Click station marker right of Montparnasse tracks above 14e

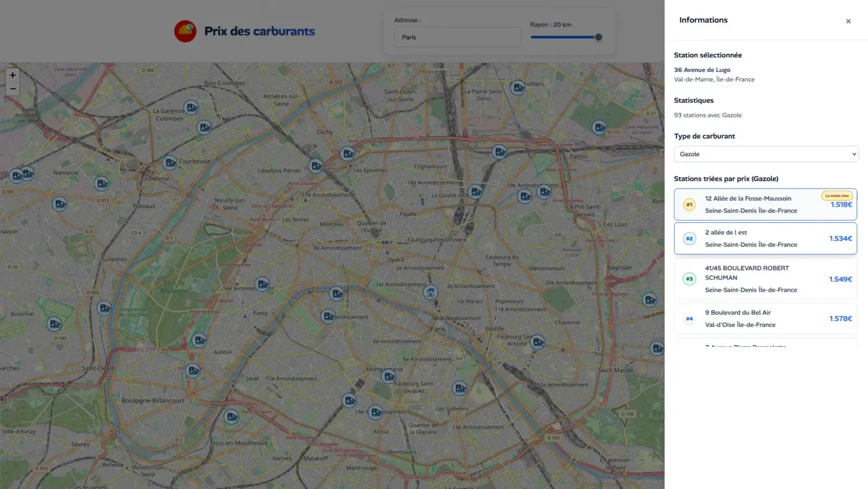[x=350, y=400]
